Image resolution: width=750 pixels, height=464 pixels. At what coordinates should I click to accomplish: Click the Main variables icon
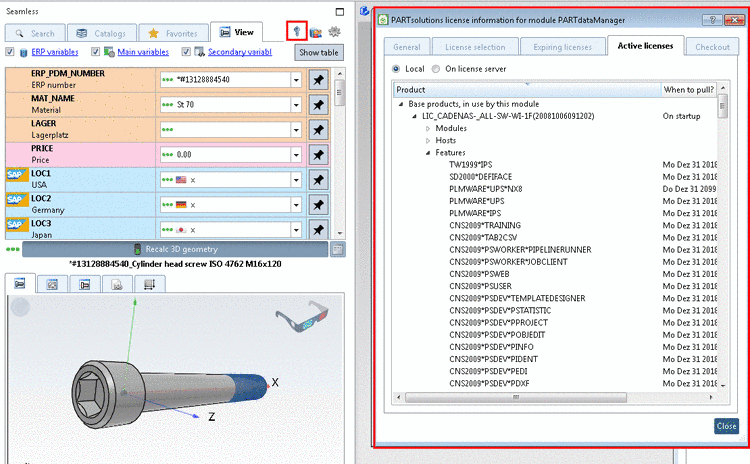coord(109,52)
